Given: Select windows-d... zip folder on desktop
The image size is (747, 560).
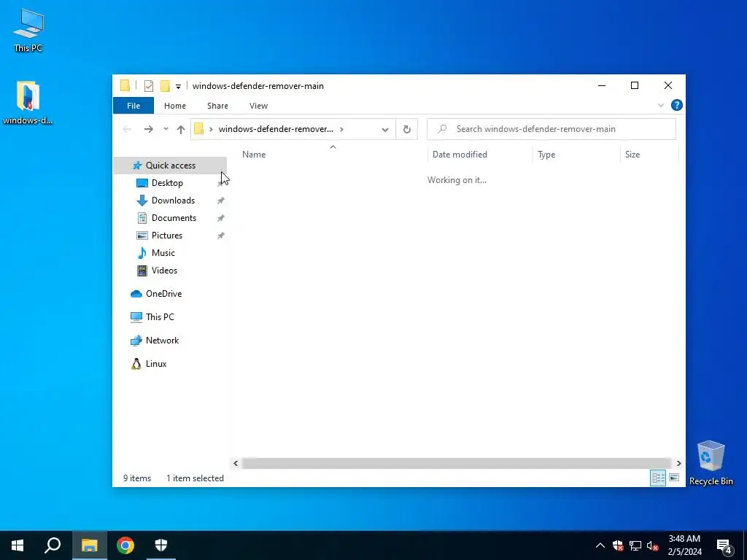Looking at the screenshot, I should (x=28, y=102).
